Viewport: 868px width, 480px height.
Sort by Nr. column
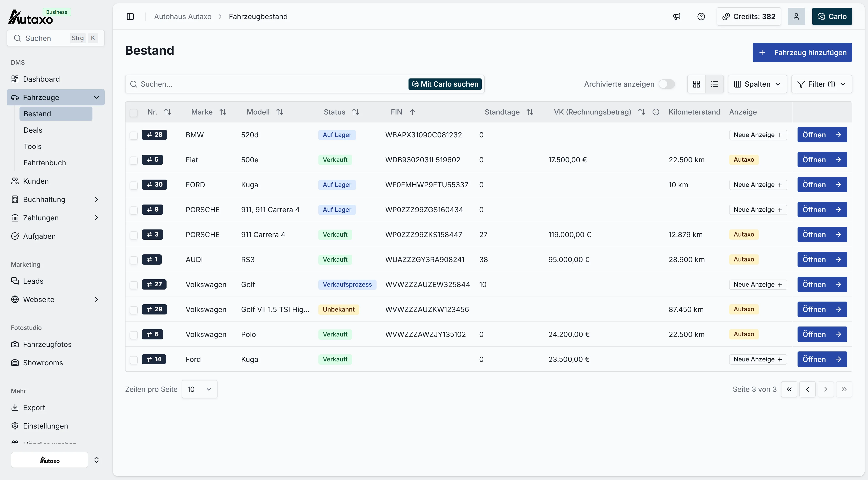click(x=167, y=112)
